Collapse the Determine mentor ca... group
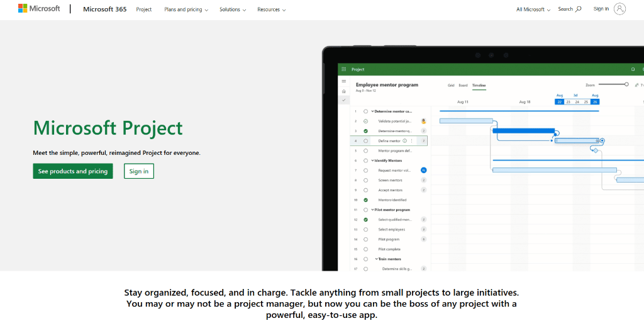This screenshot has height=328, width=644. (373, 111)
